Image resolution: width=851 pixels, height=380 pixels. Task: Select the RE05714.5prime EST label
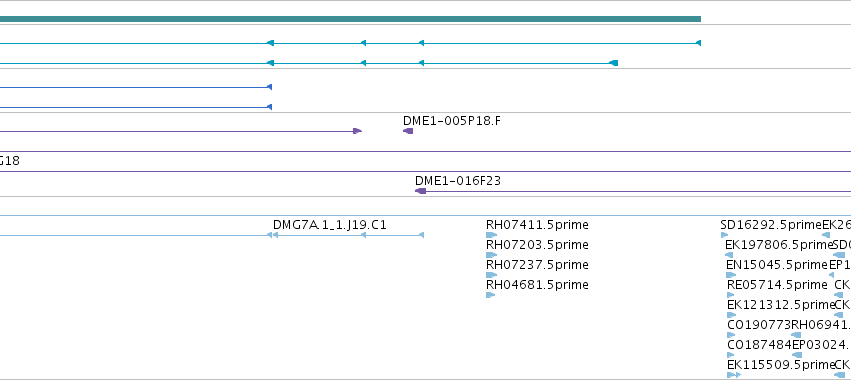click(x=777, y=284)
